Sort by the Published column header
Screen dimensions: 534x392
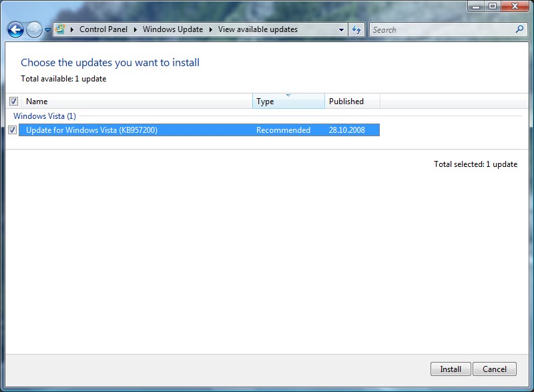[x=352, y=101]
